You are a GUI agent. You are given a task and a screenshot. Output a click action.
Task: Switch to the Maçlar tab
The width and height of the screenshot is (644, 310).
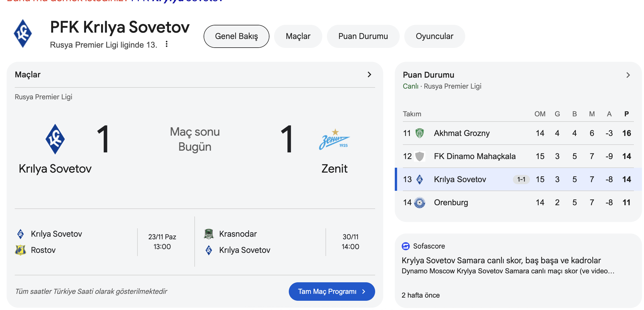coord(298,36)
